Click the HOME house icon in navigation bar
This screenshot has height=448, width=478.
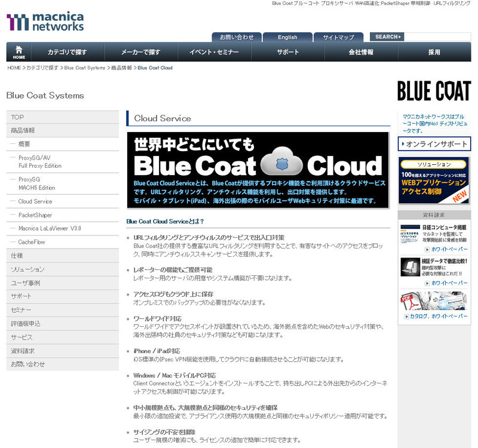(x=19, y=51)
